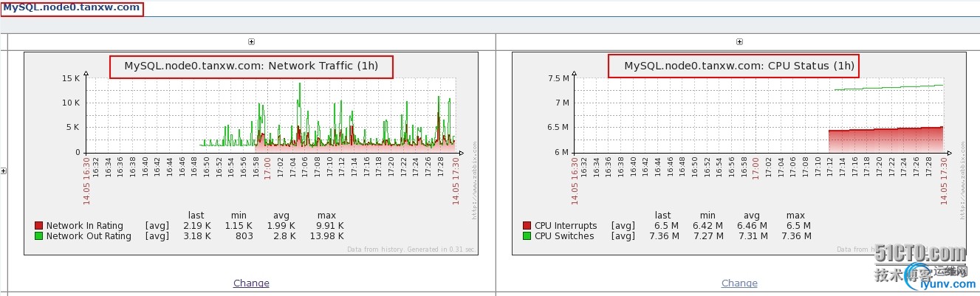Select the Network Traffic (1h) graph title

tap(251, 66)
